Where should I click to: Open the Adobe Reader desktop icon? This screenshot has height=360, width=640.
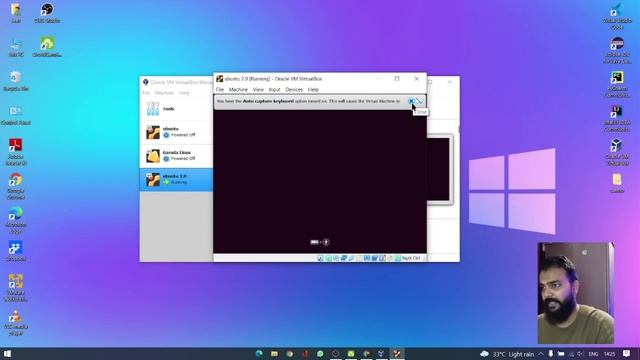tap(16, 152)
